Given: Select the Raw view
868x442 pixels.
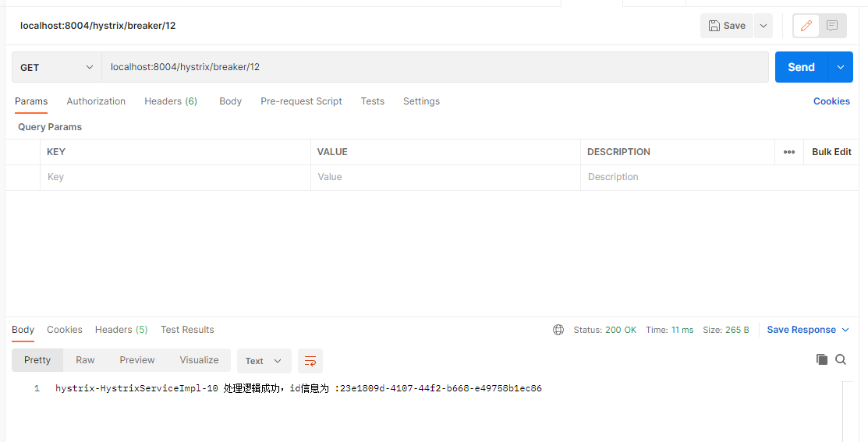Looking at the screenshot, I should [85, 360].
